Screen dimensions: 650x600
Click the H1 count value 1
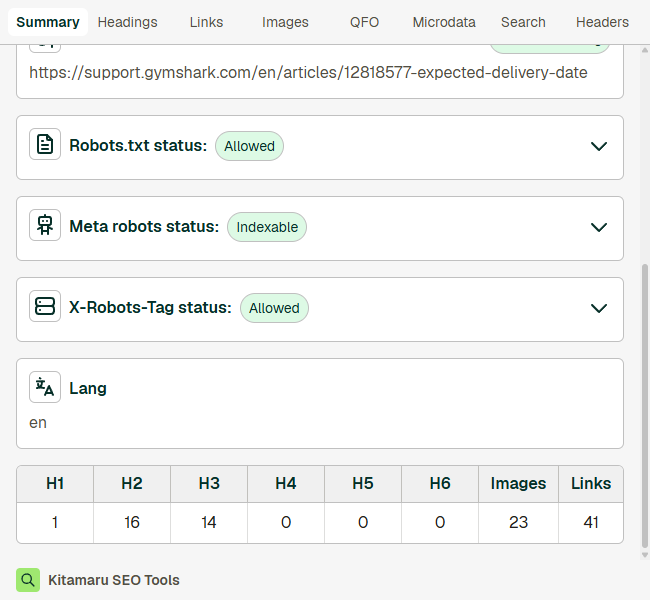55,522
